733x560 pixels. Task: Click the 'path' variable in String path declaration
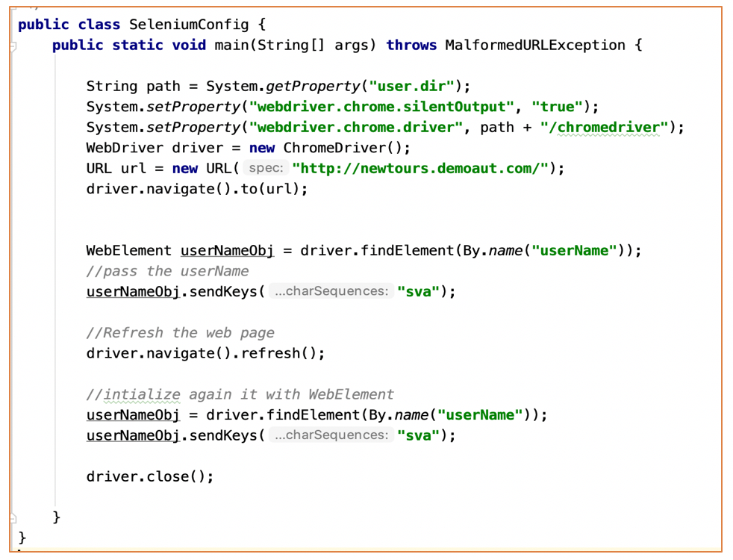pyautogui.click(x=163, y=87)
